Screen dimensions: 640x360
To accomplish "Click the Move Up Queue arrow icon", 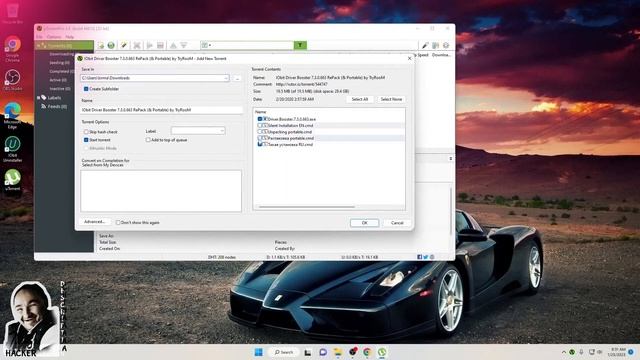I will 173,45.
